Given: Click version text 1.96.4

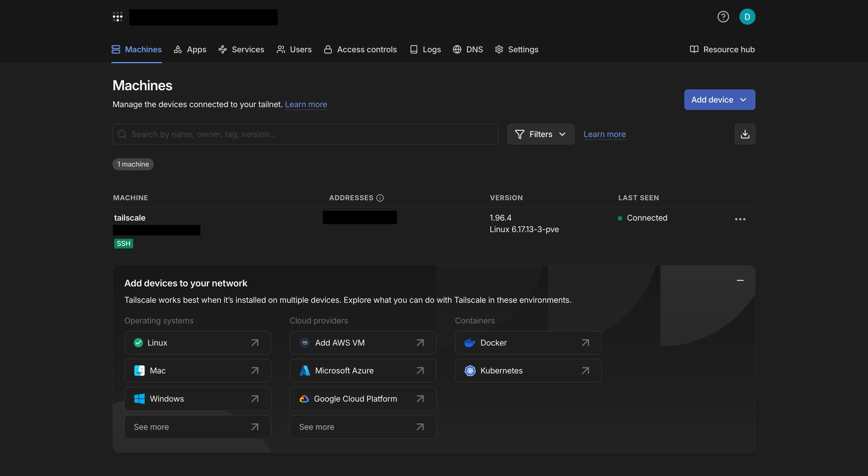Looking at the screenshot, I should [x=500, y=218].
